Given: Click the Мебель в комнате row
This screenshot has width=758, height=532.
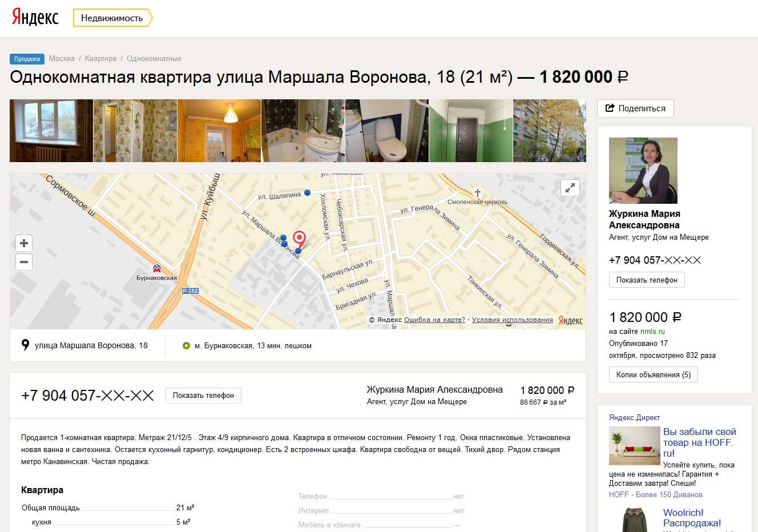Looking at the screenshot, I should click(380, 525).
